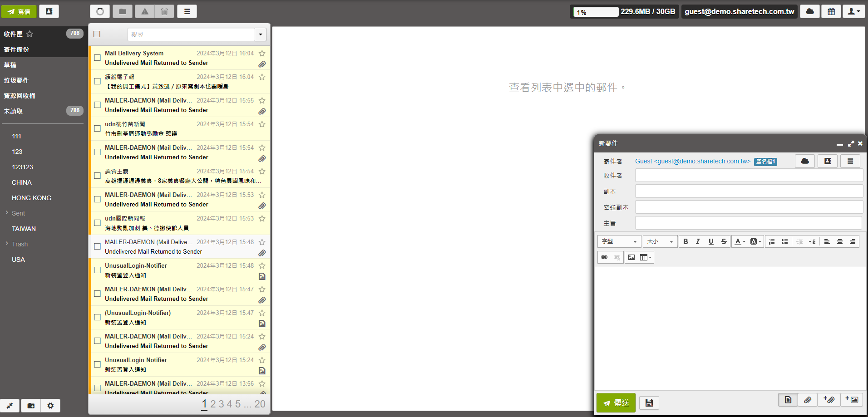Insert an image into the message body
868x417 pixels.
[631, 257]
